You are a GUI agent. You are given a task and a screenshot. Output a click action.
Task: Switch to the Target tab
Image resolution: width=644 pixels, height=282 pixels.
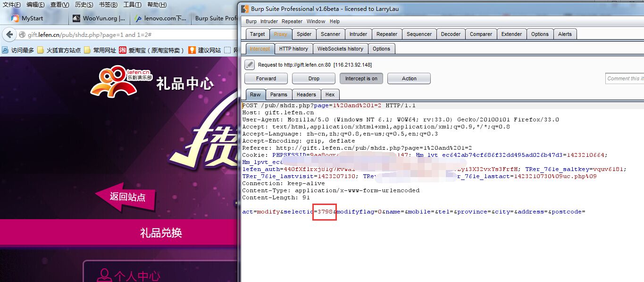(258, 34)
